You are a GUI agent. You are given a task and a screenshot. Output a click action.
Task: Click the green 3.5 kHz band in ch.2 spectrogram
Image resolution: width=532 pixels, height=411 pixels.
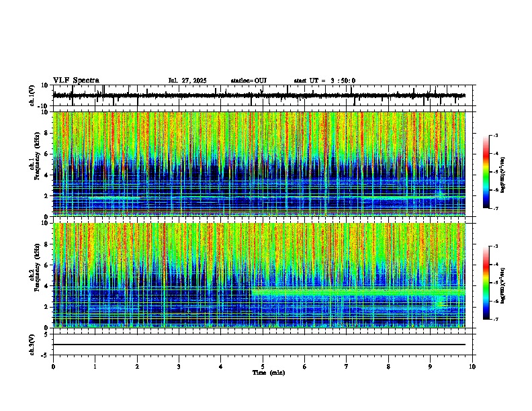(x=358, y=291)
